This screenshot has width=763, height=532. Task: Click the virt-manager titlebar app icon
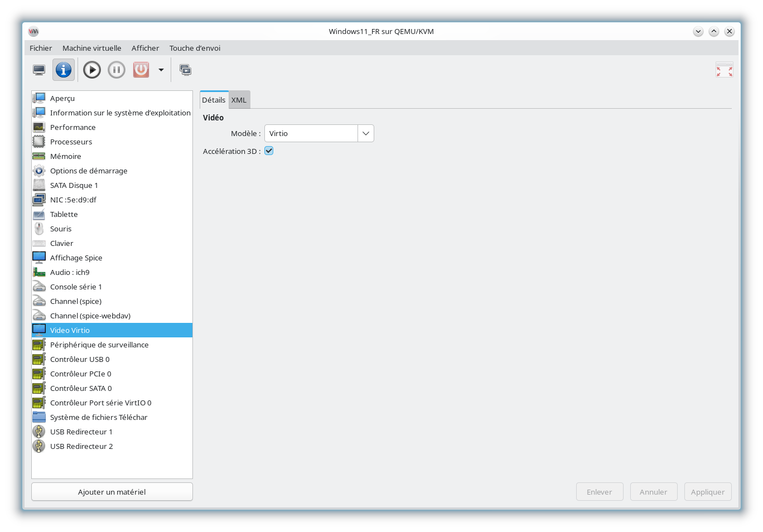[x=33, y=32]
